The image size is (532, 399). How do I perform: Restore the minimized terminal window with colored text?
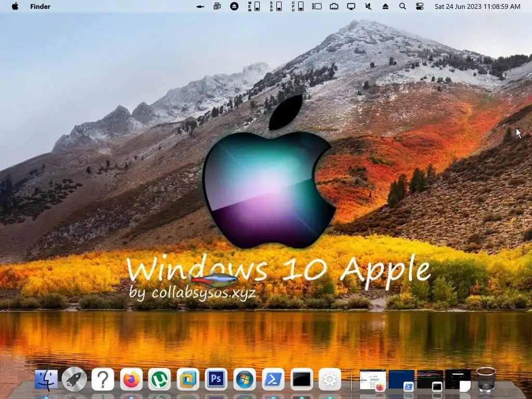click(430, 380)
